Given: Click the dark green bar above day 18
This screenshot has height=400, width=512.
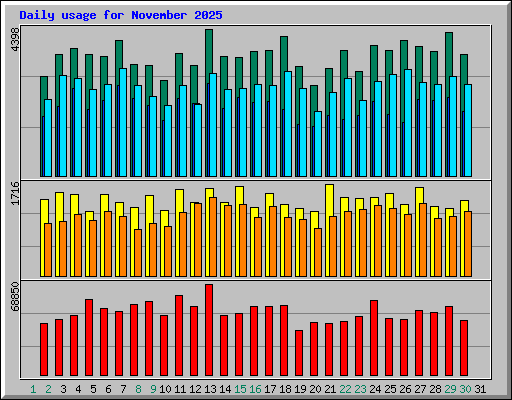Looking at the screenshot, I should [284, 53].
